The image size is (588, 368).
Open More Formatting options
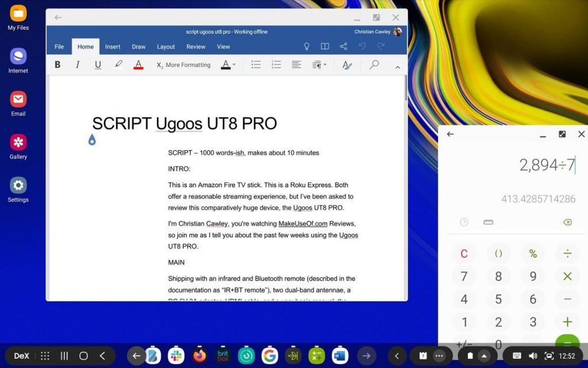[183, 65]
